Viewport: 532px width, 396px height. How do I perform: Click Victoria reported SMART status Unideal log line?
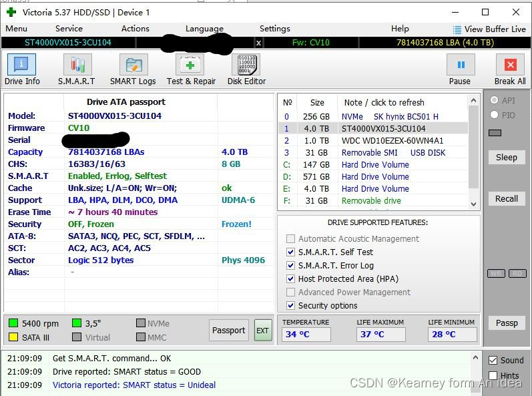tap(134, 385)
